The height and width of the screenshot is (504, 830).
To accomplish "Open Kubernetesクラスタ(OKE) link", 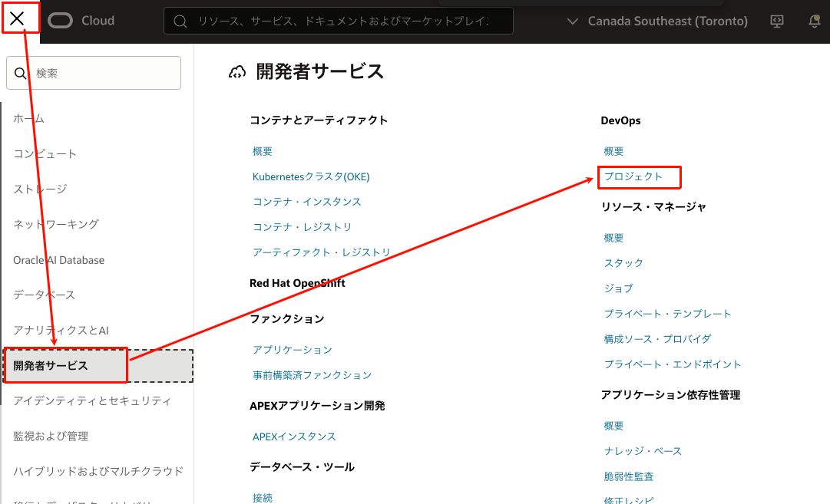I will pos(311,176).
